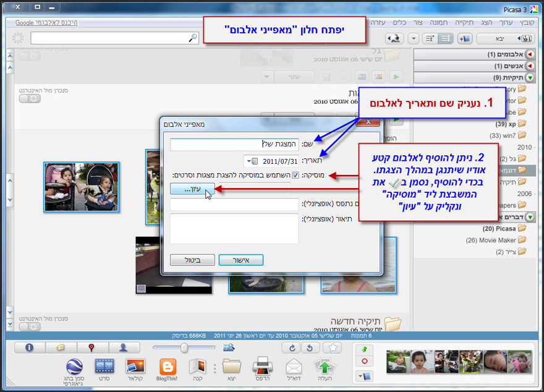Click the סרט movie filmstrip icon
This screenshot has width=544, height=392.
coord(104,369)
